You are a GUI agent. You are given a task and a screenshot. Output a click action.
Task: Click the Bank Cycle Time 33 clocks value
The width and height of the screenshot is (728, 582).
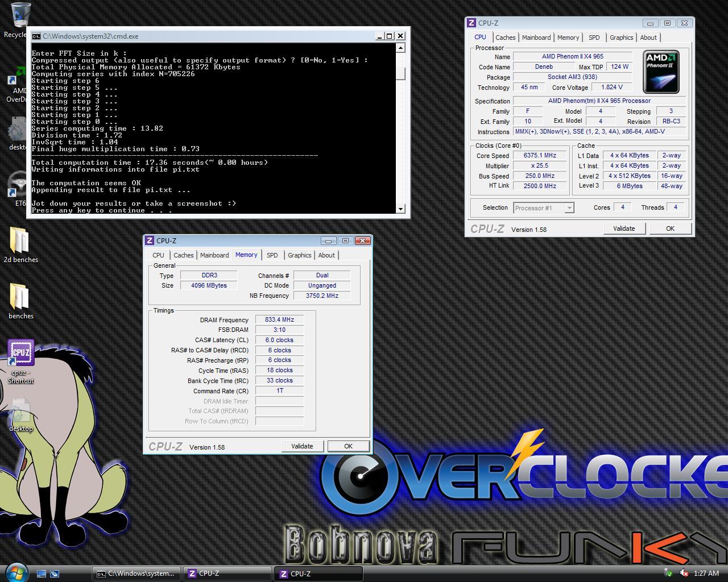pyautogui.click(x=279, y=380)
